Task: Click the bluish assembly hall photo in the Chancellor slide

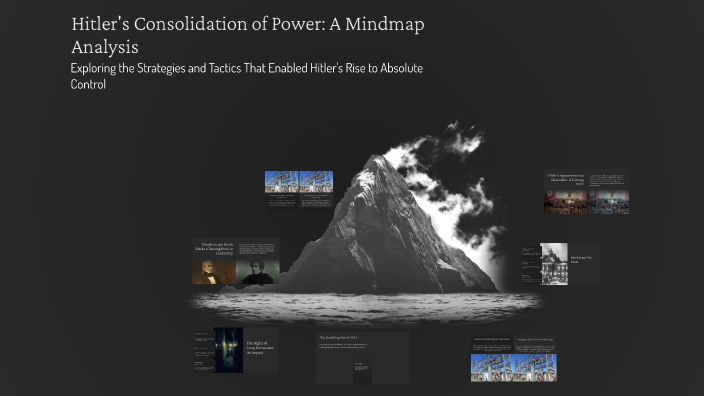Action: pyautogui.click(x=608, y=202)
